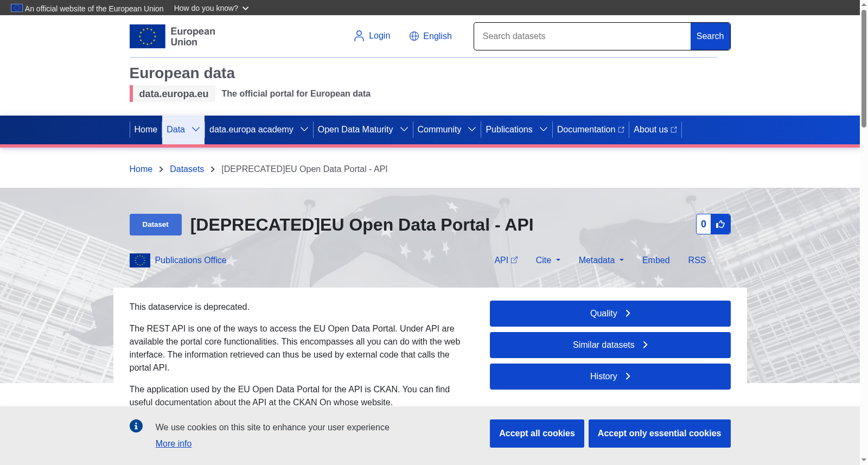Open the About us link
868x465 pixels.
tap(655, 130)
